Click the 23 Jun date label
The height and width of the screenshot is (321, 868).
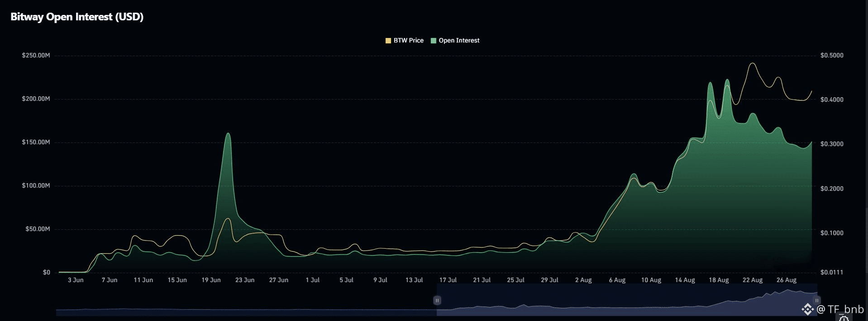click(245, 280)
